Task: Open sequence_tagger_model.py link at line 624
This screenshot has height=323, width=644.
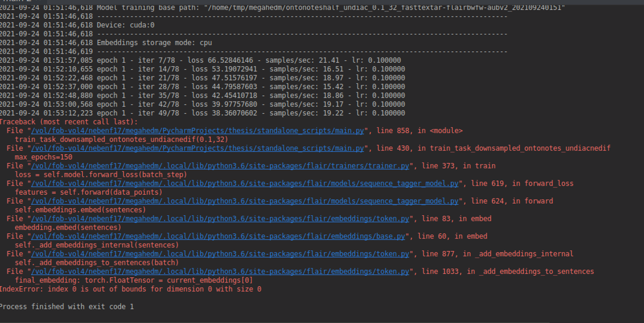Action: click(x=245, y=201)
